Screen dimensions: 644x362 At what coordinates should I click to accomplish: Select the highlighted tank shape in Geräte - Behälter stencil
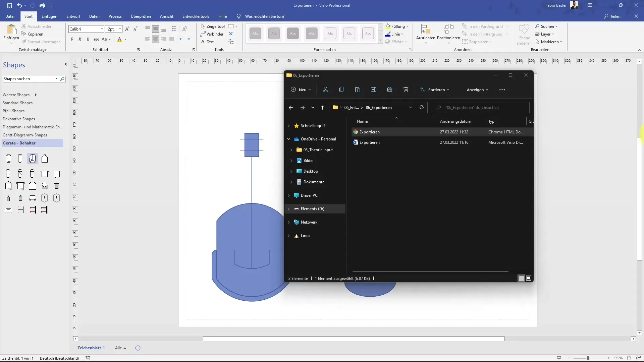[33, 159]
